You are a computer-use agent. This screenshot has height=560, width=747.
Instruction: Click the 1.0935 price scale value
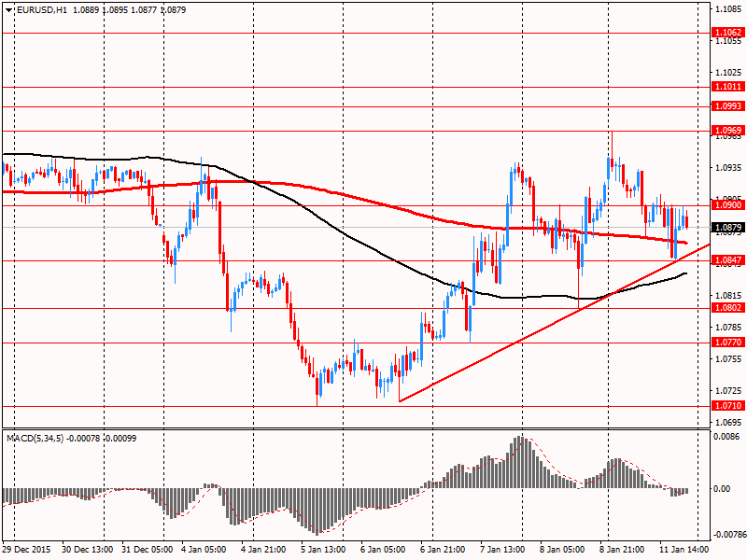(729, 168)
